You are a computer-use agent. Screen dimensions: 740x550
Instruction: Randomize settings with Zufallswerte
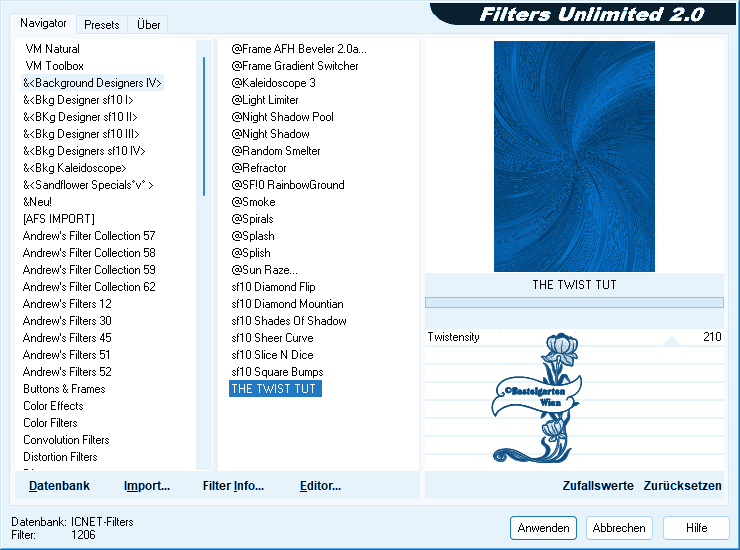point(598,486)
